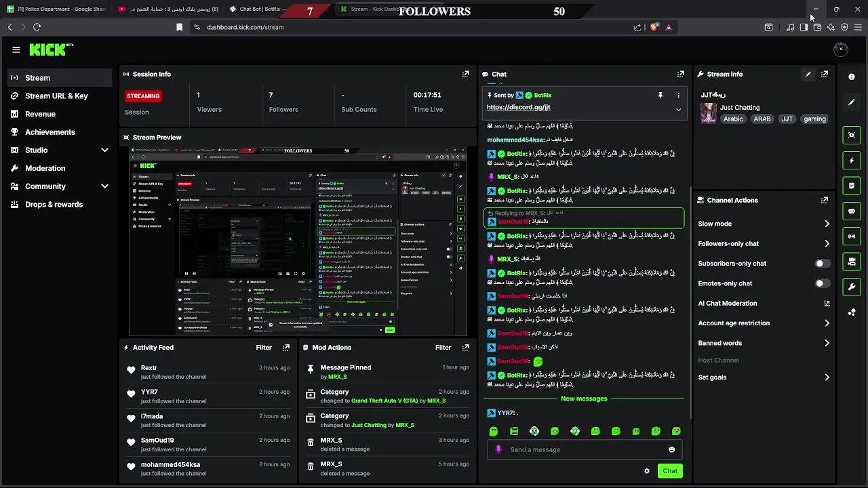Click the Arabic tag in Stream Info

point(733,119)
